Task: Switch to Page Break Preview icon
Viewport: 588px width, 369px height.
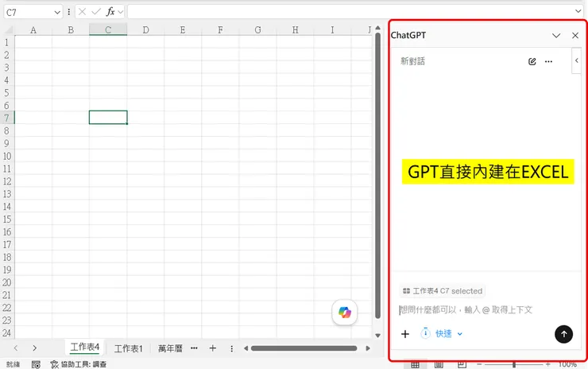Action: point(462,364)
